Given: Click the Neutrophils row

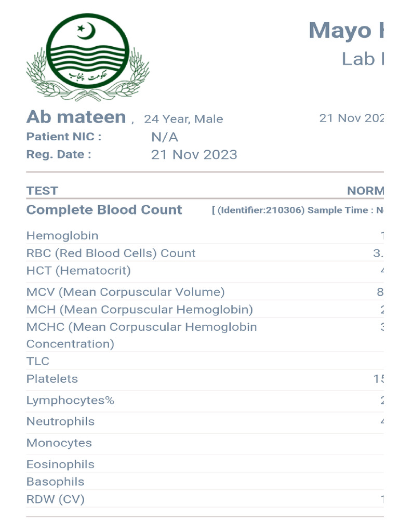Looking at the screenshot, I should click(x=60, y=422).
